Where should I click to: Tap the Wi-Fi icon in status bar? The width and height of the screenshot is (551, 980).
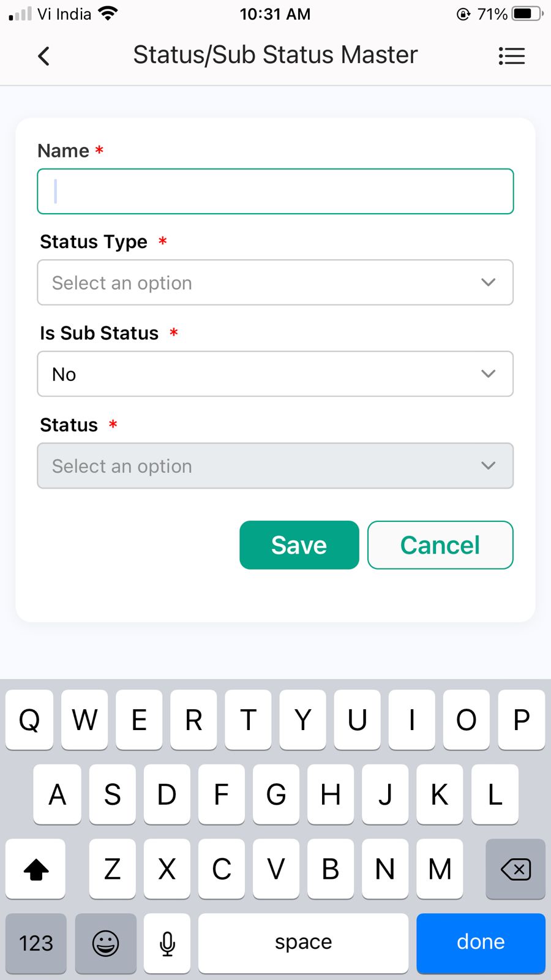(108, 13)
